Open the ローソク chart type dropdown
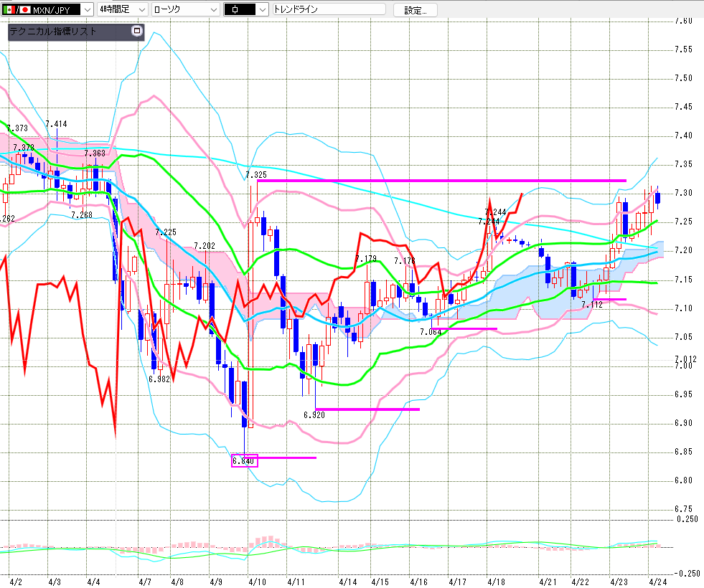704x588 pixels. pyautogui.click(x=185, y=9)
